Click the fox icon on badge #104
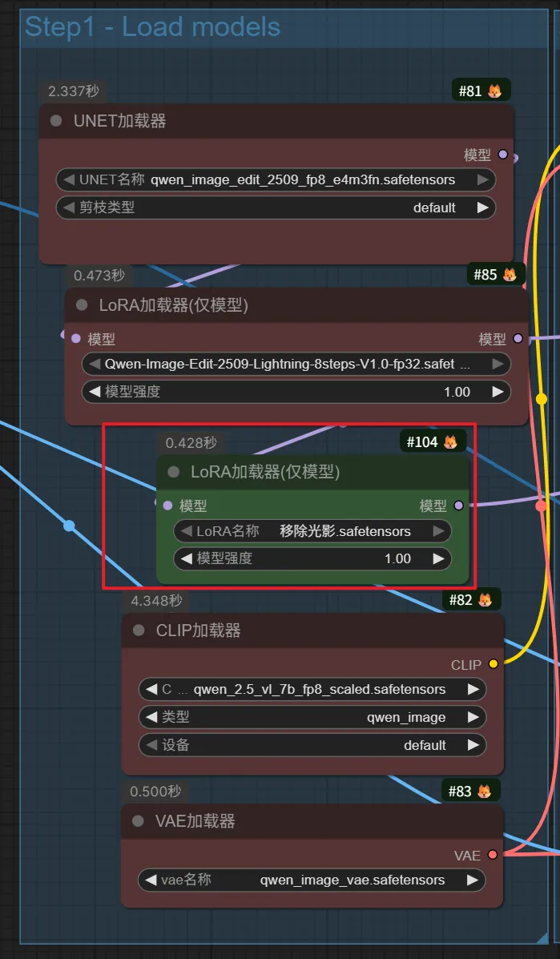Image resolution: width=560 pixels, height=959 pixels. tap(450, 441)
